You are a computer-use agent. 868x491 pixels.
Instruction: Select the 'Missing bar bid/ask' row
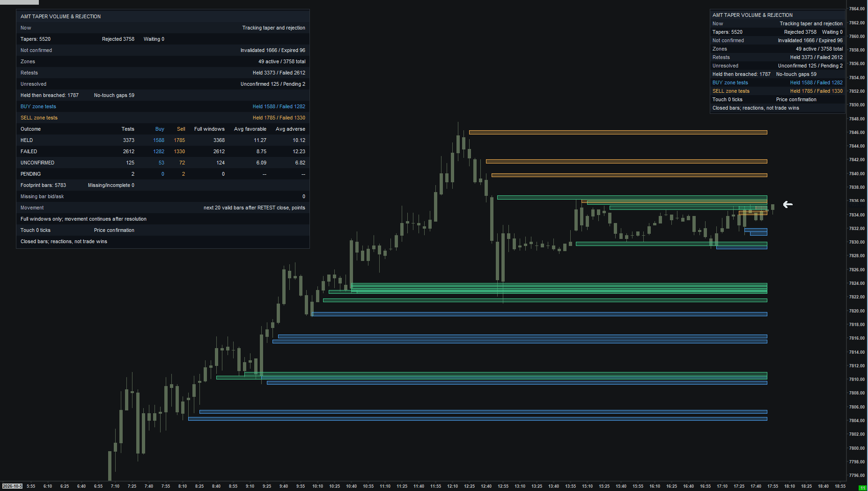[163, 196]
